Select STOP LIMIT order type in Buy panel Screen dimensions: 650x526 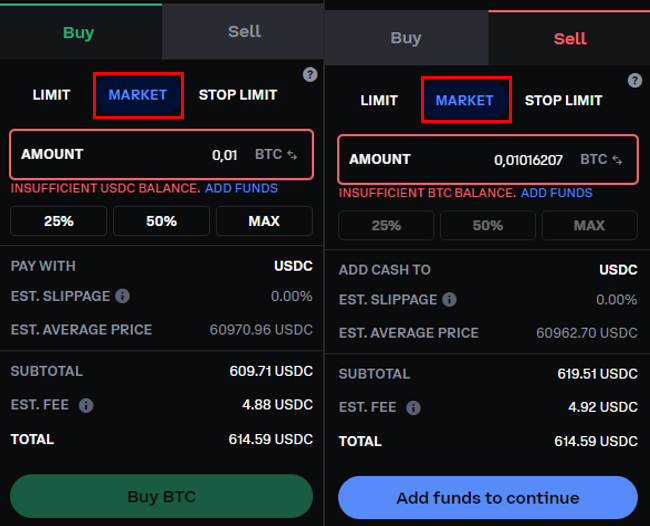point(238,95)
